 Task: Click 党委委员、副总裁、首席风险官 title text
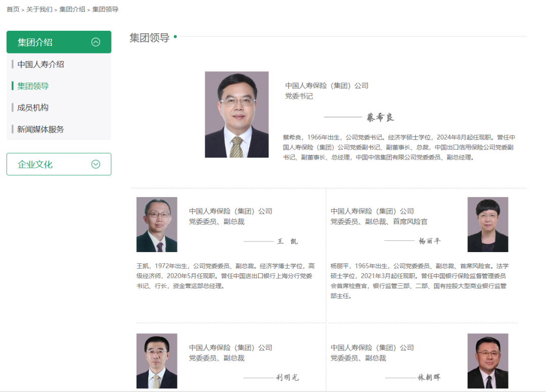[x=379, y=222]
